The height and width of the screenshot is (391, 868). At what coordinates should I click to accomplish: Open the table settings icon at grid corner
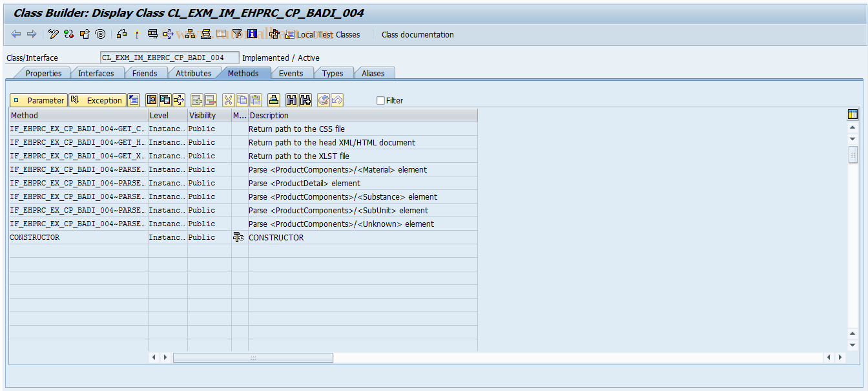[x=852, y=114]
